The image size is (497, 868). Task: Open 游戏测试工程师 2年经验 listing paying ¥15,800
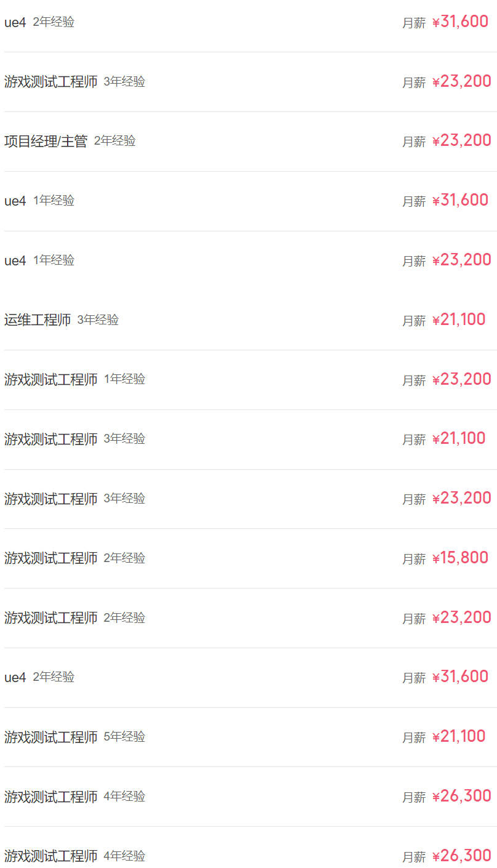pyautogui.click(x=50, y=558)
